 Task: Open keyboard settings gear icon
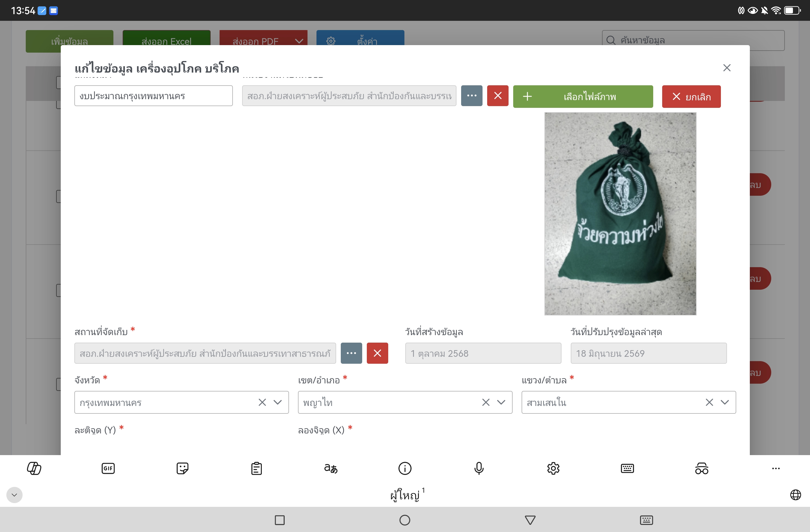(553, 468)
